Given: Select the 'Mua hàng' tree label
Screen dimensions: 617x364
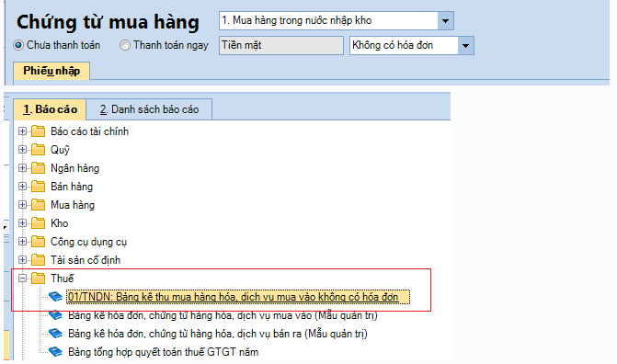Looking at the screenshot, I should (73, 205).
